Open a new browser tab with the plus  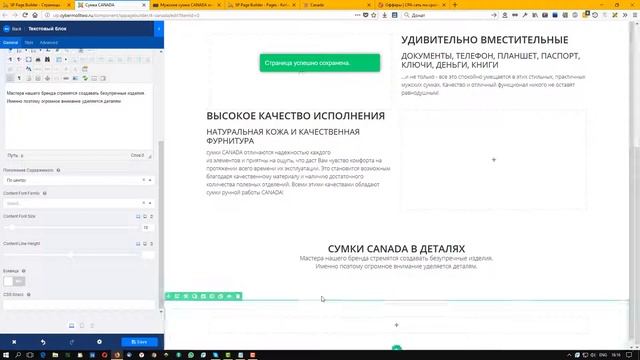click(x=455, y=5)
